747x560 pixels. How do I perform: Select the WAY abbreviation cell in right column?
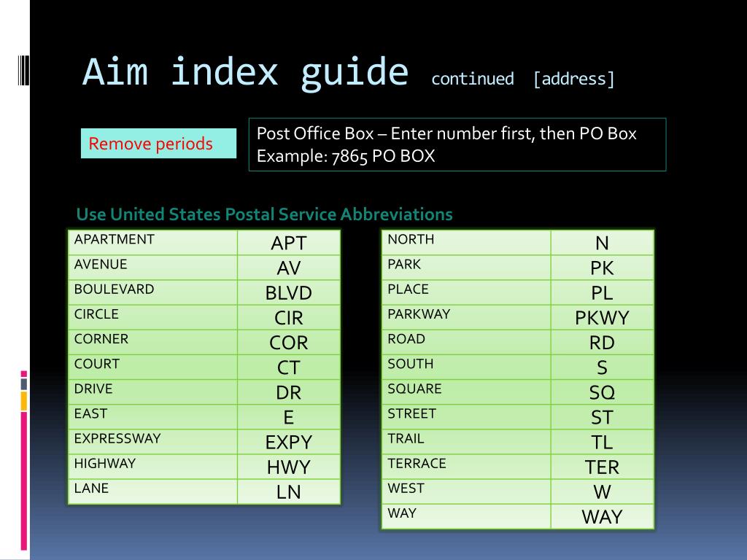602,516
